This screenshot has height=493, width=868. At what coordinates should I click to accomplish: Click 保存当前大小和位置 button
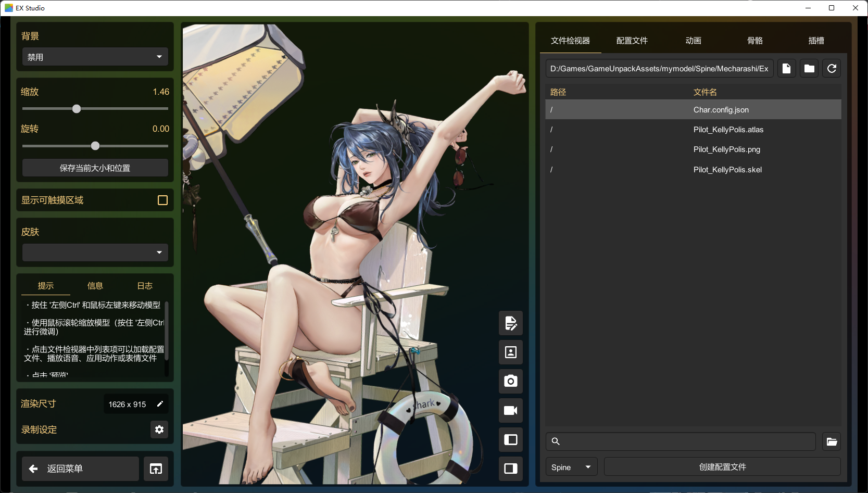(95, 168)
